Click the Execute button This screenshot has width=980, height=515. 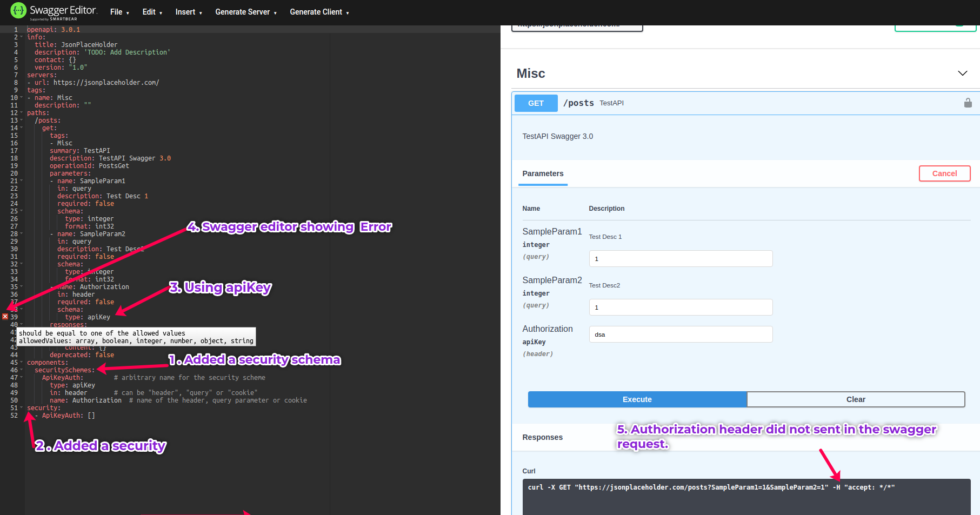637,399
